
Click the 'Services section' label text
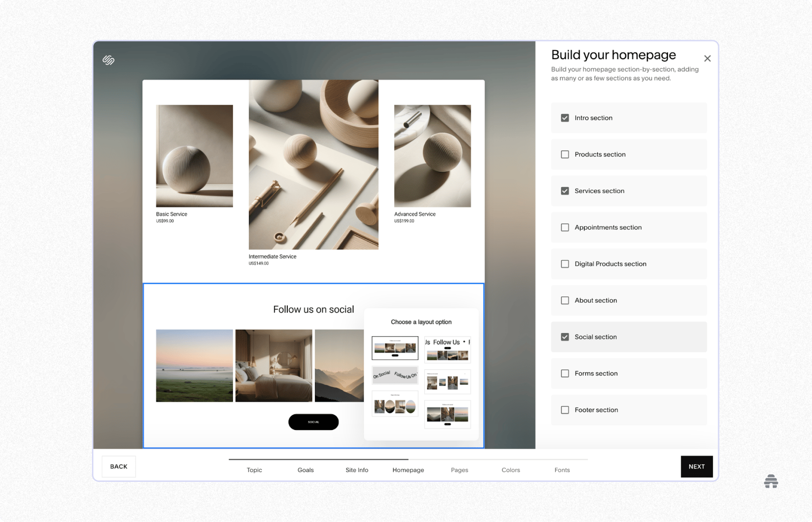pyautogui.click(x=600, y=191)
